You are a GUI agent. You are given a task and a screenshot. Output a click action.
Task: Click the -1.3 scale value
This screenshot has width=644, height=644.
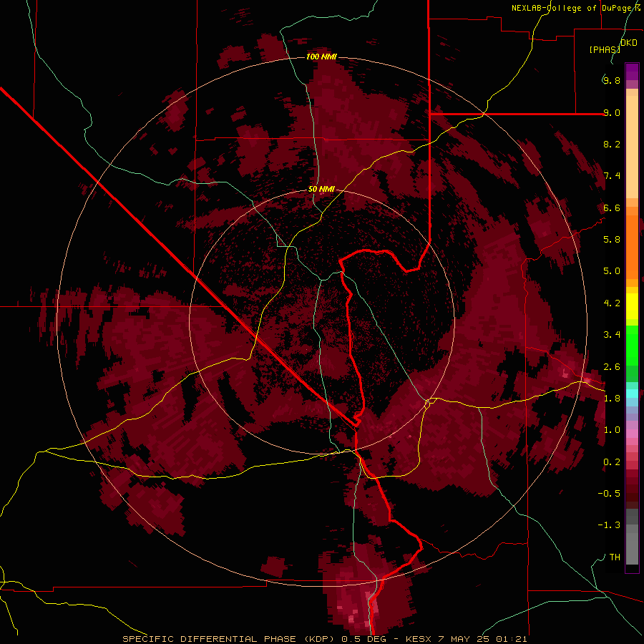click(609, 525)
